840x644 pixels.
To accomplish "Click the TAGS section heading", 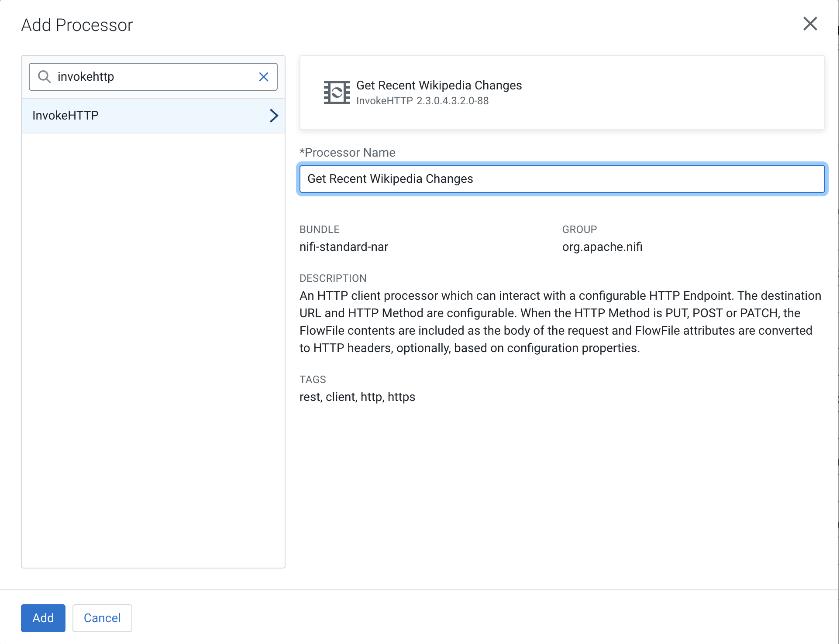I will 313,380.
